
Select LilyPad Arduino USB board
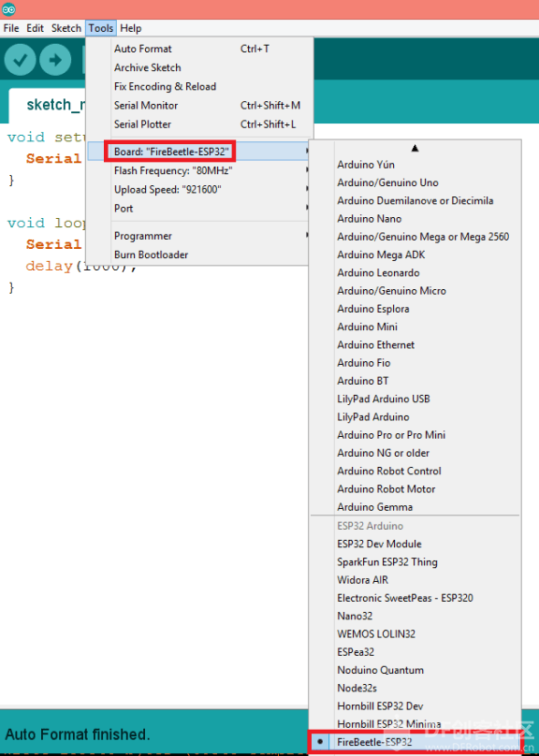pos(415,399)
